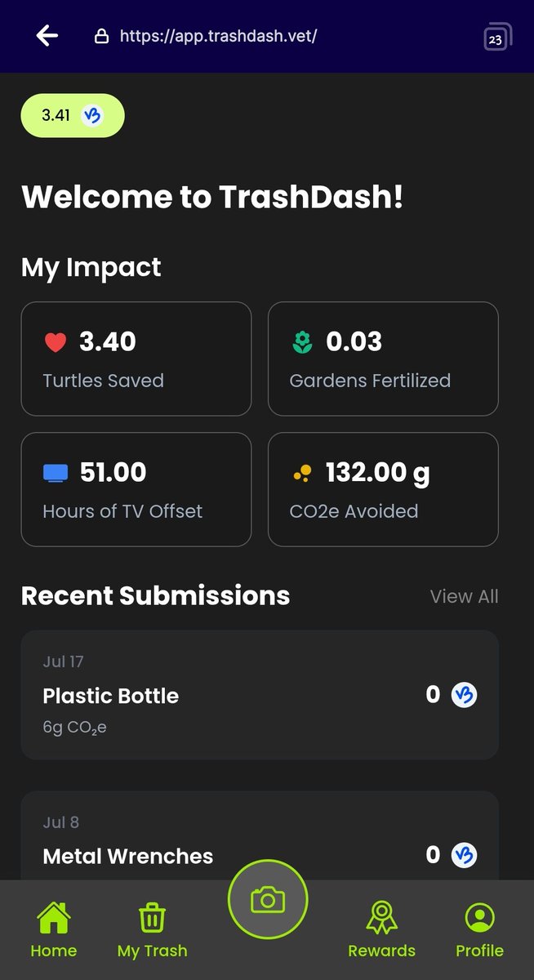Open the camera capture button

pyautogui.click(x=268, y=900)
